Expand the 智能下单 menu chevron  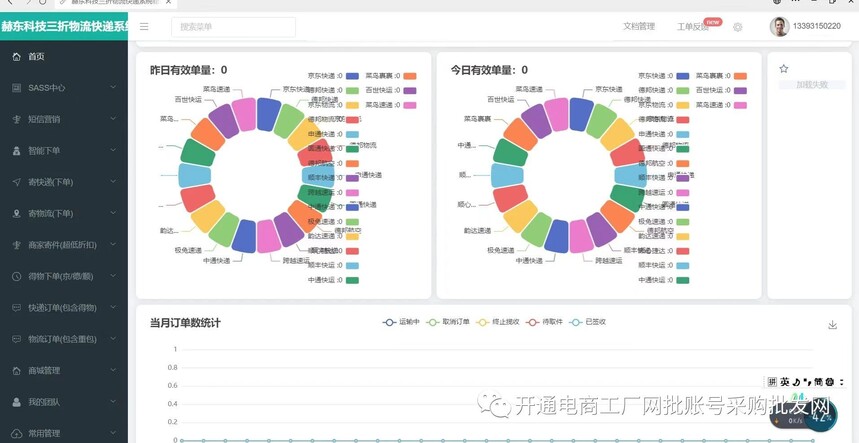(x=113, y=151)
